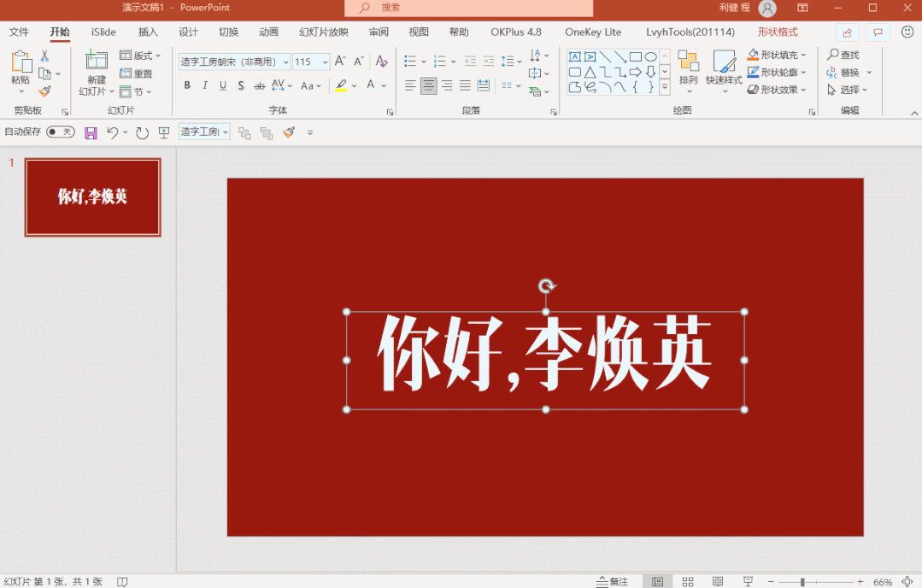Open the 插入 (Insert) menu tab

(x=147, y=32)
